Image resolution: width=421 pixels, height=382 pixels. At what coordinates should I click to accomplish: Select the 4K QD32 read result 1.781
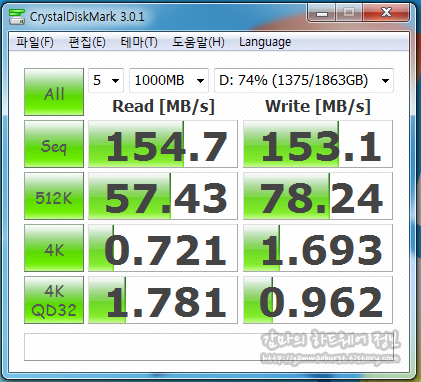coord(163,300)
